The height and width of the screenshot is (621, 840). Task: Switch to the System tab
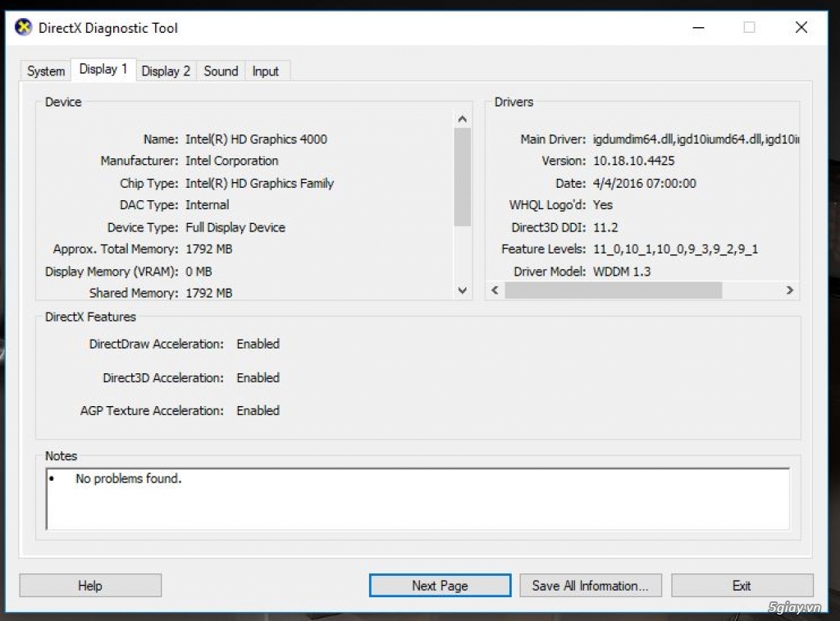pyautogui.click(x=46, y=71)
